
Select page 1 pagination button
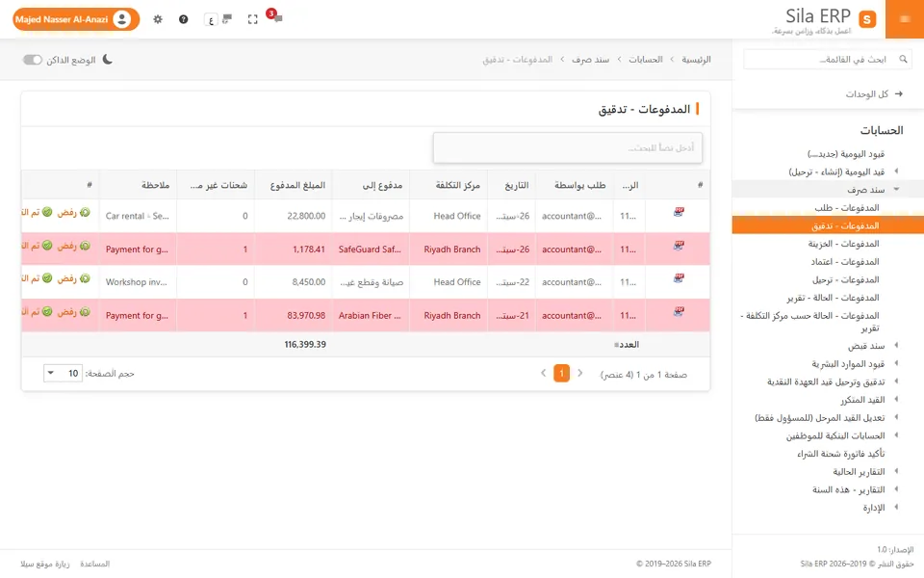point(561,374)
